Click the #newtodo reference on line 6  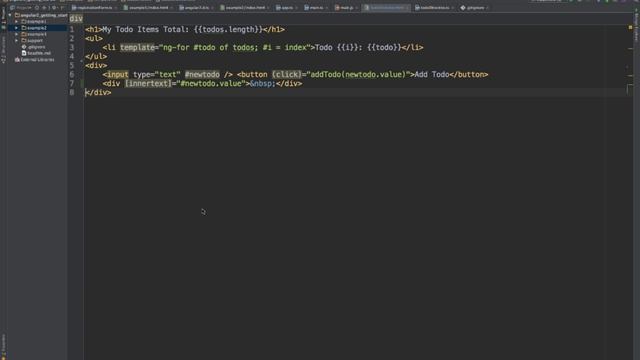tap(202, 74)
